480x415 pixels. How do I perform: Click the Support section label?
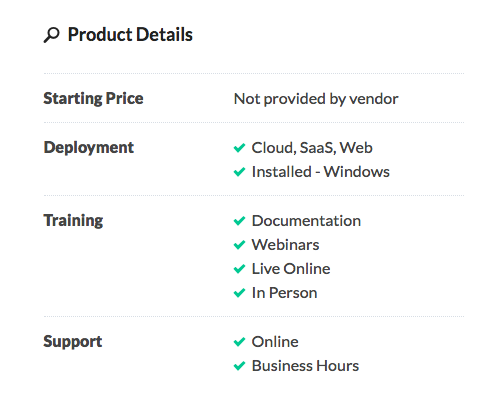(x=73, y=342)
